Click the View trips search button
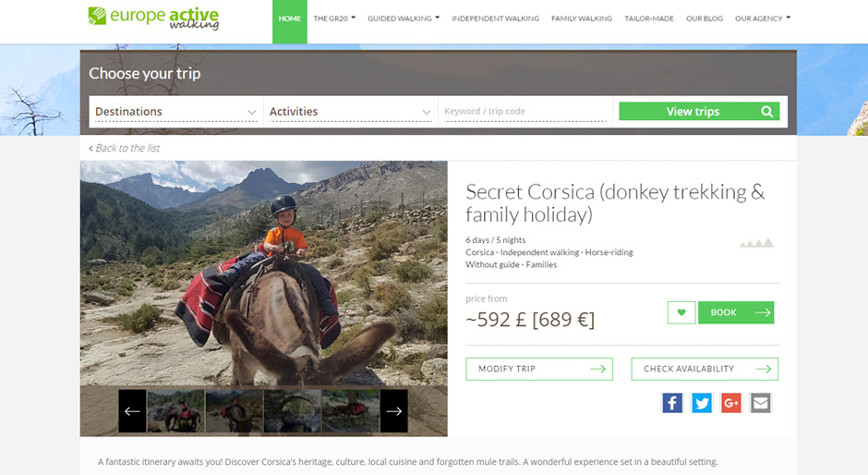The width and height of the screenshot is (868, 475). pyautogui.click(x=699, y=111)
